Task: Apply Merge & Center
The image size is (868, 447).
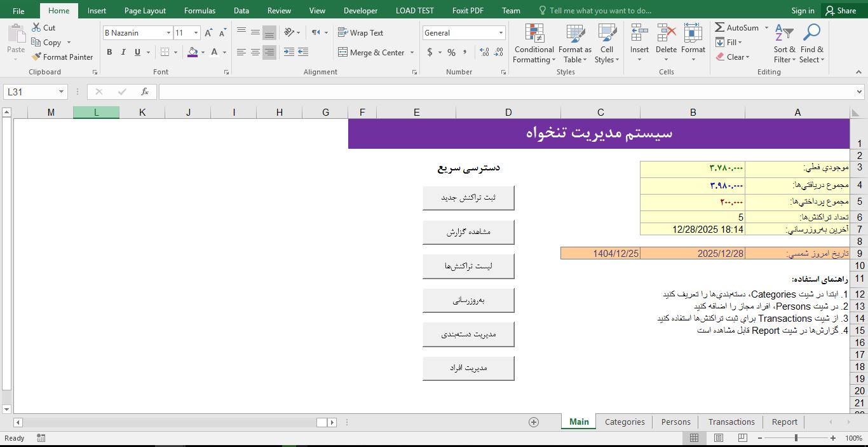Action: pos(372,52)
